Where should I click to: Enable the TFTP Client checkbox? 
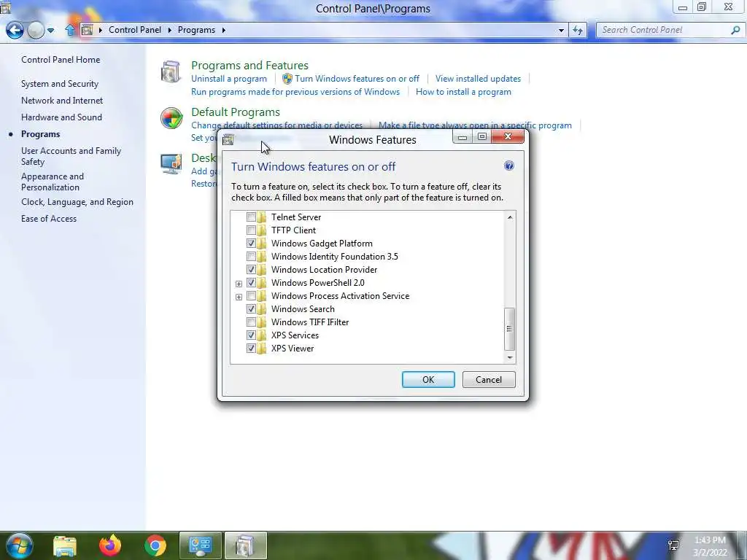click(x=251, y=230)
